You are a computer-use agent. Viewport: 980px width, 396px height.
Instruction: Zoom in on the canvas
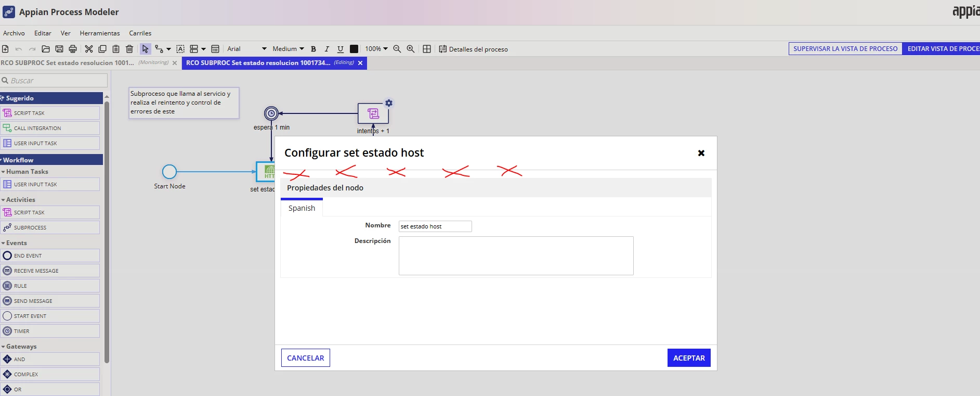[411, 49]
